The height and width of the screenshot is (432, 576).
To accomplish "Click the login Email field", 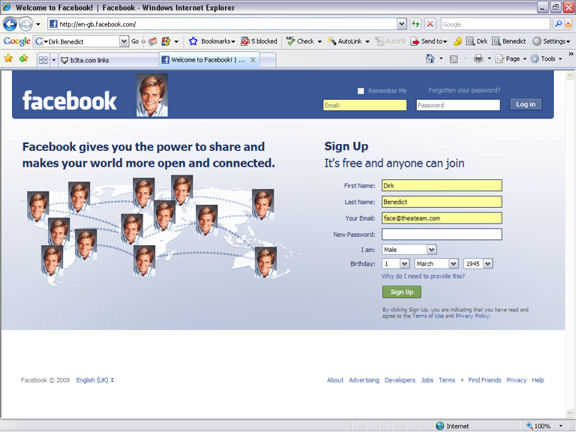I will pos(365,105).
